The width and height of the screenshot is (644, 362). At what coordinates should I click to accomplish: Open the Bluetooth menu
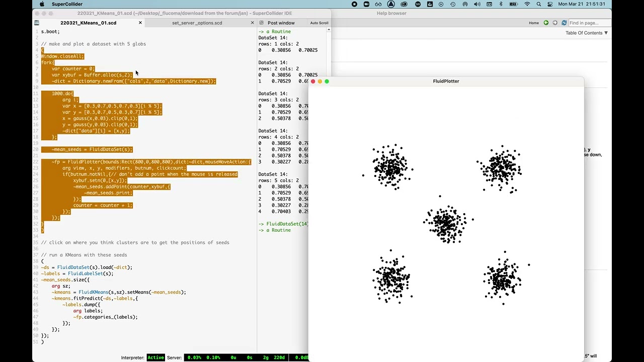point(501,4)
